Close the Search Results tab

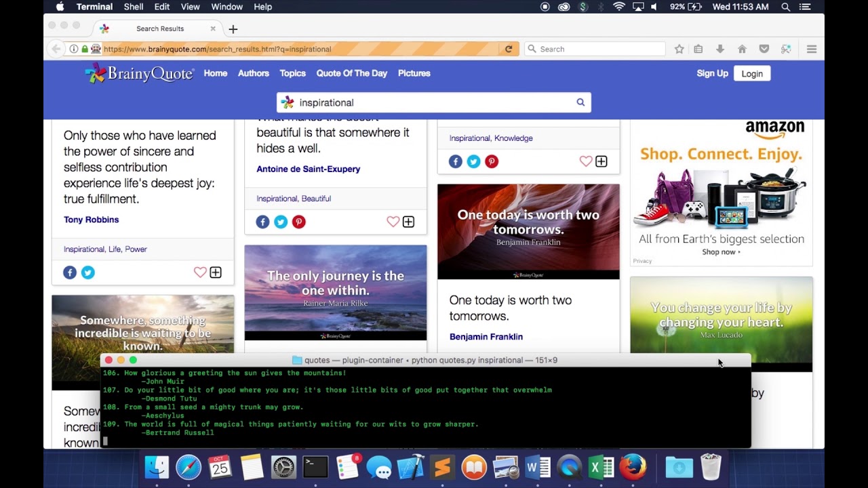[213, 28]
